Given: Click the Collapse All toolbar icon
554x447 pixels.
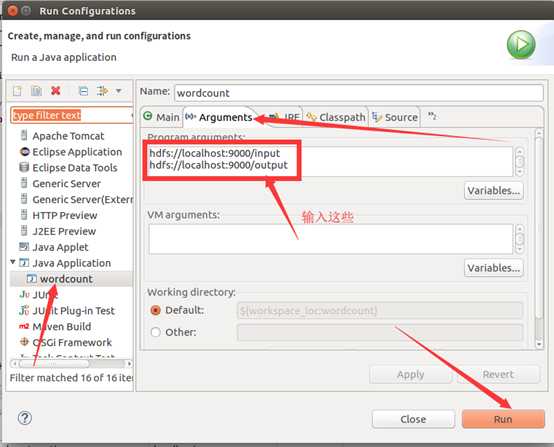Looking at the screenshot, I should click(83, 91).
